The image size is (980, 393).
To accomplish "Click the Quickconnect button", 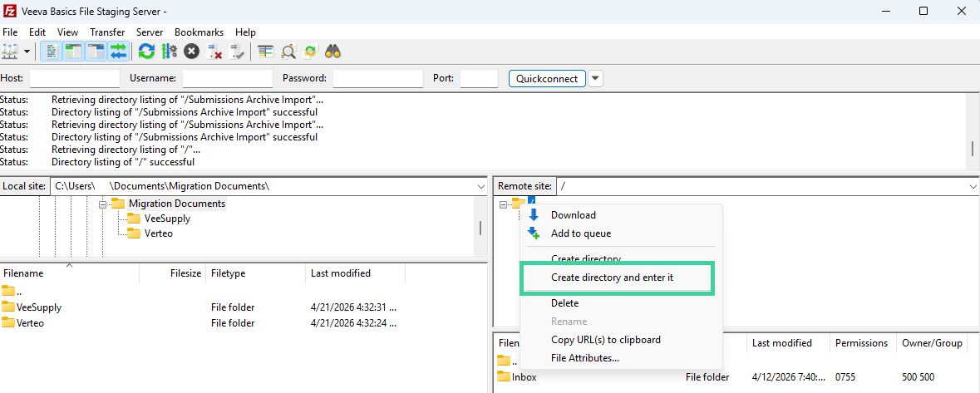I will (x=547, y=78).
